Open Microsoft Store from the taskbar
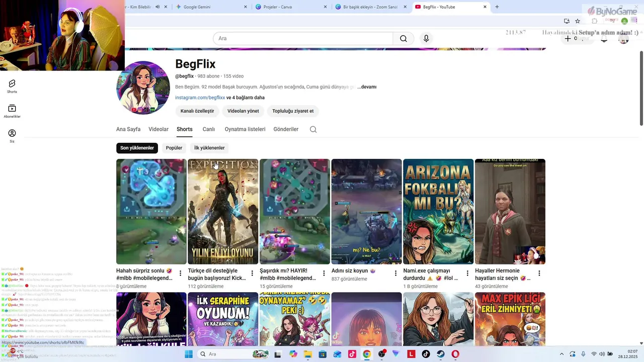644x362 pixels. coord(323,354)
